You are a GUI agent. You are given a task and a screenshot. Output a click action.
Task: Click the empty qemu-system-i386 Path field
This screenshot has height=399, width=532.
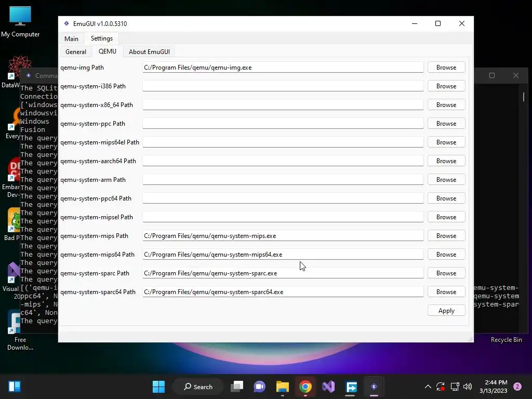click(x=283, y=86)
